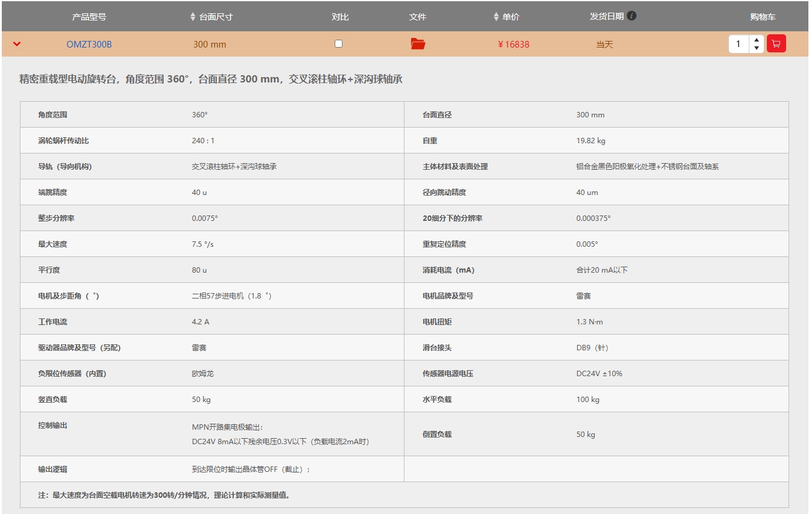Click the red add-to-cart button

click(x=776, y=44)
